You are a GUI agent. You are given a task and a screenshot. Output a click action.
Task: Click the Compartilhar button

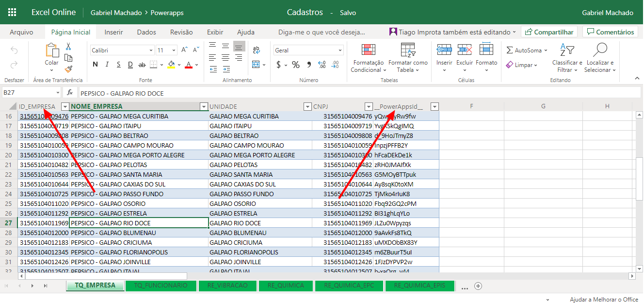tap(549, 32)
